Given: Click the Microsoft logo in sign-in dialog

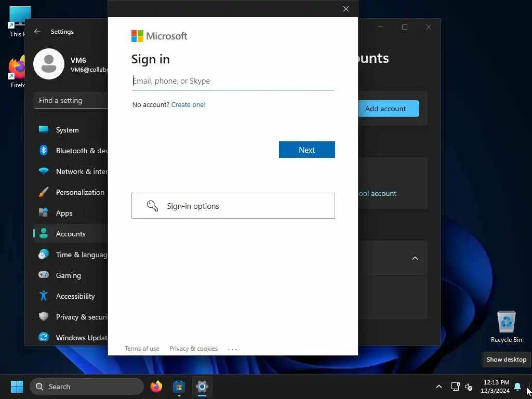Looking at the screenshot, I should 159,36.
